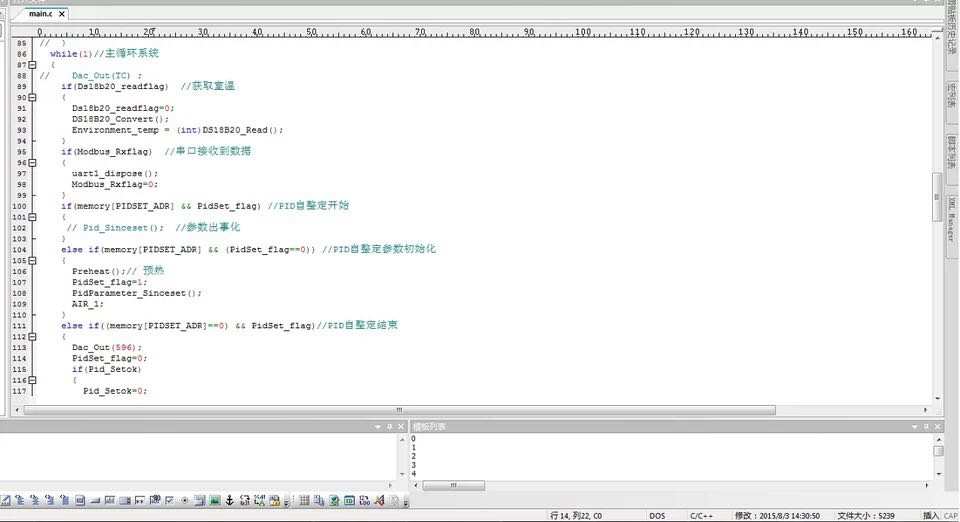
Task: Toggle the pin on the bottom-left output panel
Action: tap(389, 426)
